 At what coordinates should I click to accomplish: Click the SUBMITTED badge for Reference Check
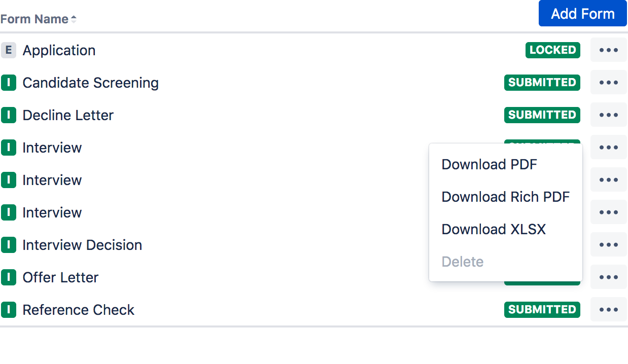(542, 310)
